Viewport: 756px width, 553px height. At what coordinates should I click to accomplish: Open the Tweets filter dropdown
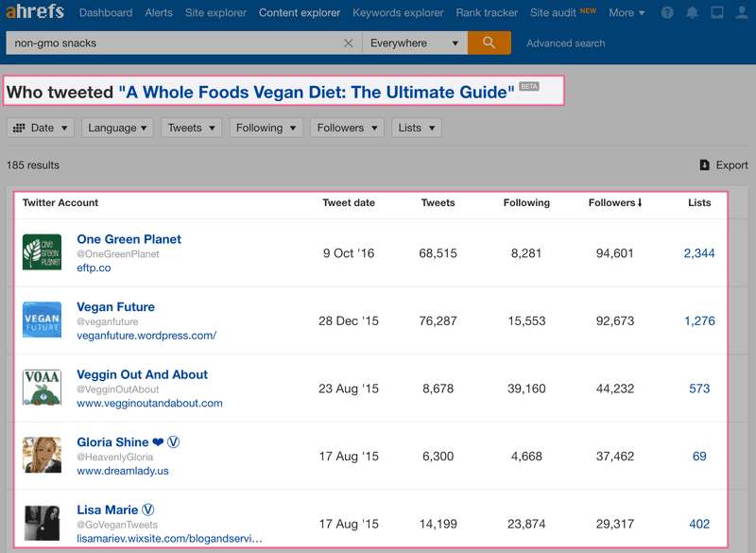pos(192,128)
